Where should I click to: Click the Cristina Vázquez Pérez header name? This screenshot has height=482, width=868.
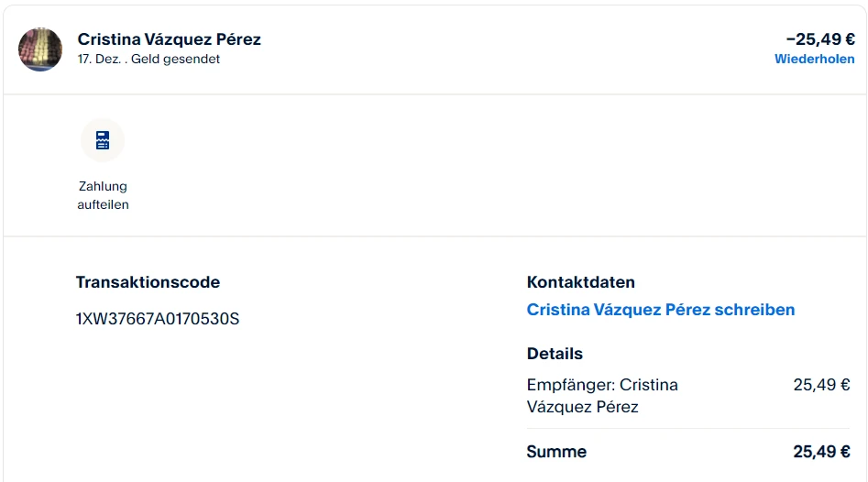point(170,39)
